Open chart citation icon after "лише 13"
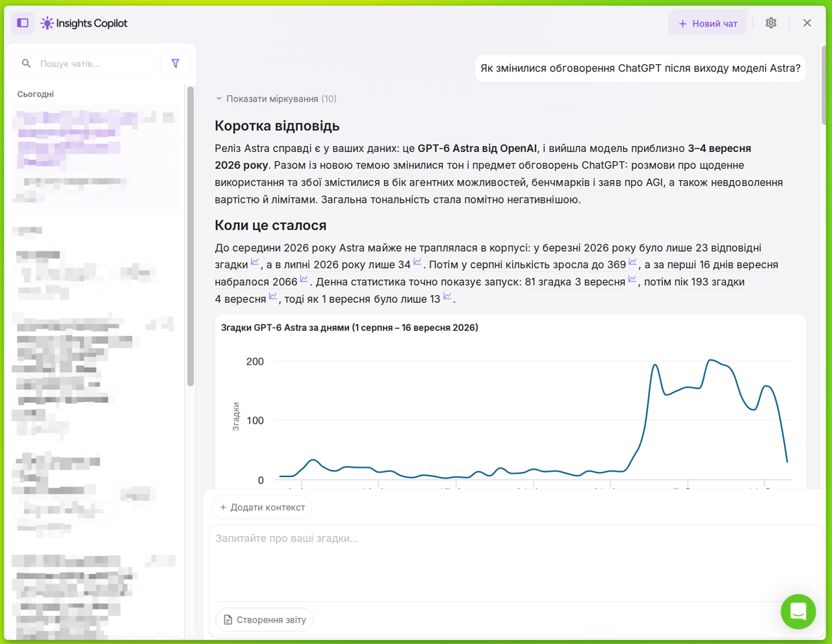The height and width of the screenshot is (644, 832). tap(447, 297)
